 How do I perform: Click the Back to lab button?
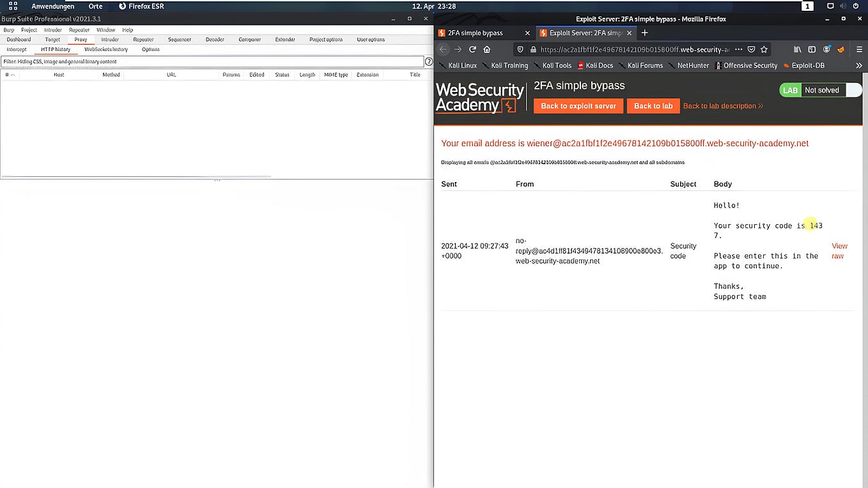pos(653,106)
